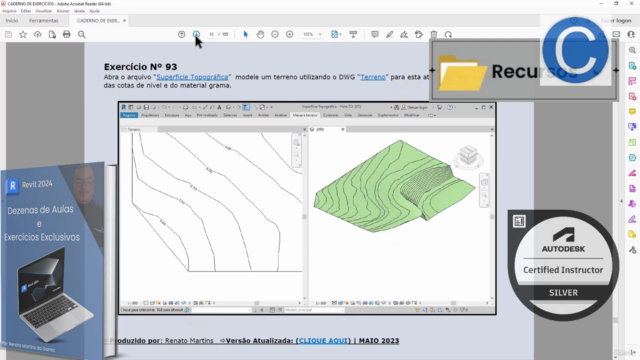
Task: Open the Editar menu
Action: click(26, 11)
